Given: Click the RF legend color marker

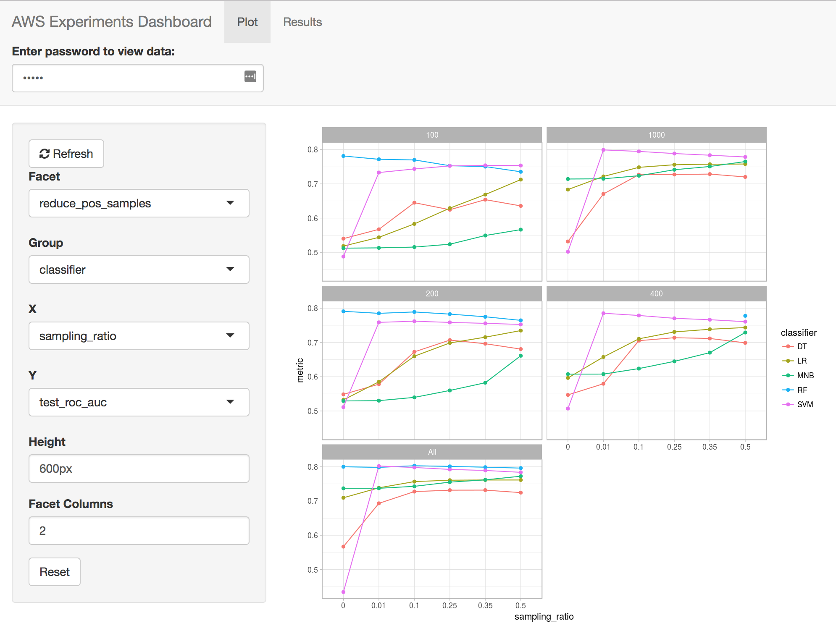Looking at the screenshot, I should click(787, 390).
